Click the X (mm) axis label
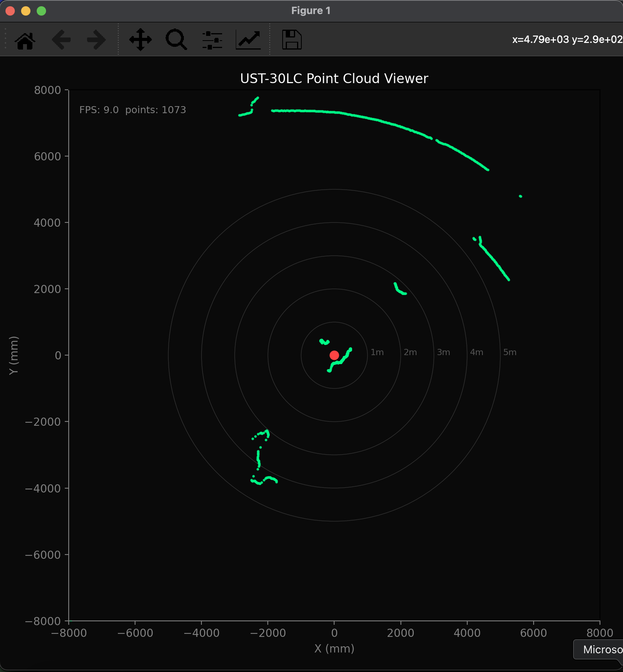Image resolution: width=623 pixels, height=672 pixels. (x=334, y=649)
